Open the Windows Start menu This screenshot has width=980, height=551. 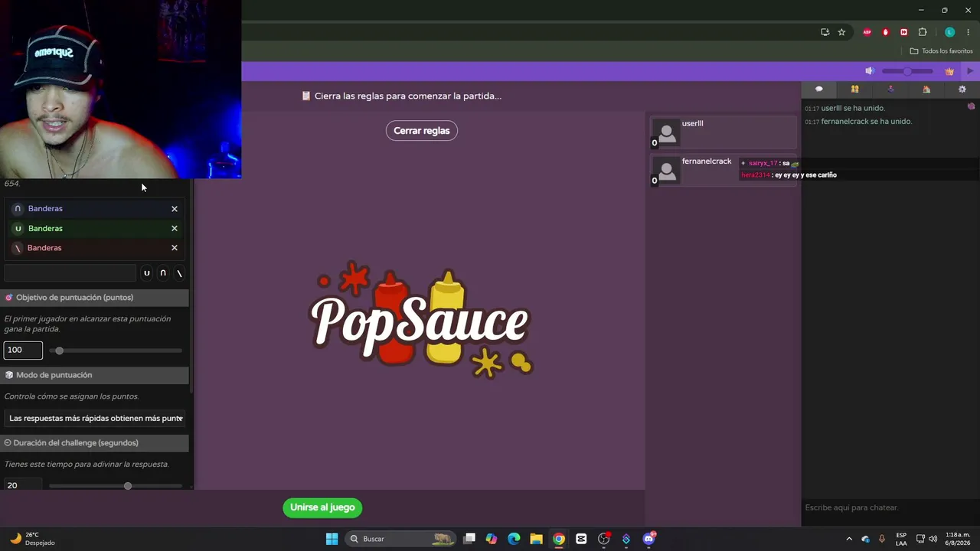[x=332, y=539]
